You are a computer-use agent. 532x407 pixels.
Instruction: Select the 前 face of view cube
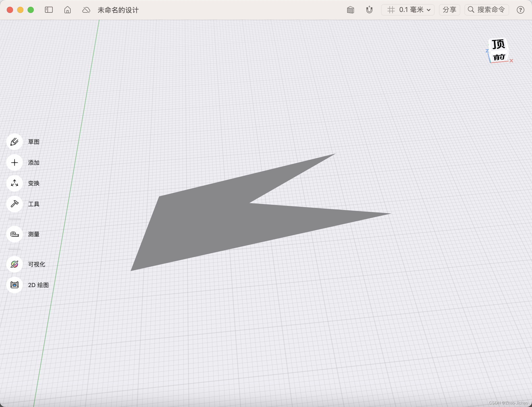pos(499,57)
